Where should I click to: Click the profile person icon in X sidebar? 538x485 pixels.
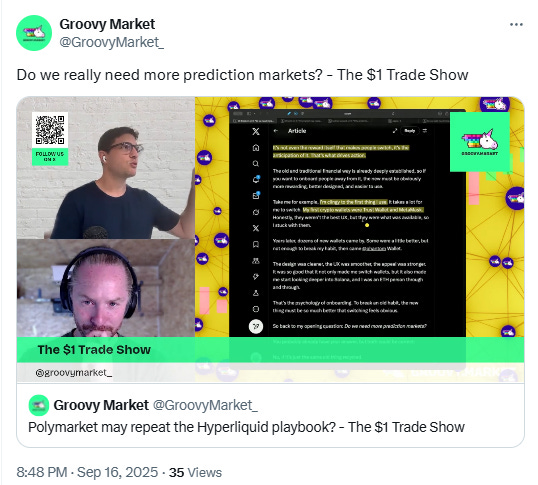tap(256, 293)
